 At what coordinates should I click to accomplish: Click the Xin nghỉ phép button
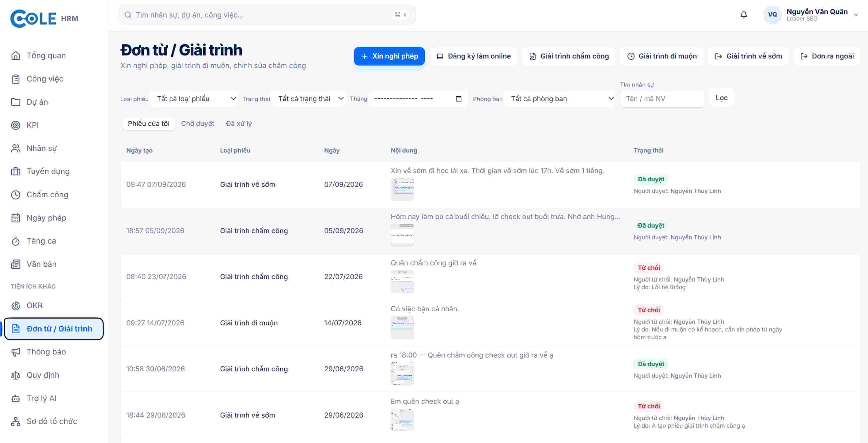coord(389,56)
